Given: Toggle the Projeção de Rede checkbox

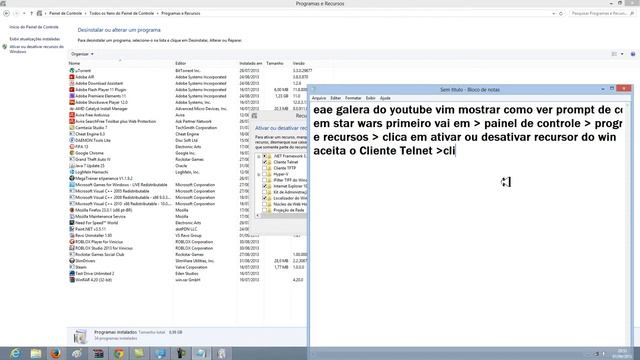Looking at the screenshot, I should pyautogui.click(x=264, y=210).
